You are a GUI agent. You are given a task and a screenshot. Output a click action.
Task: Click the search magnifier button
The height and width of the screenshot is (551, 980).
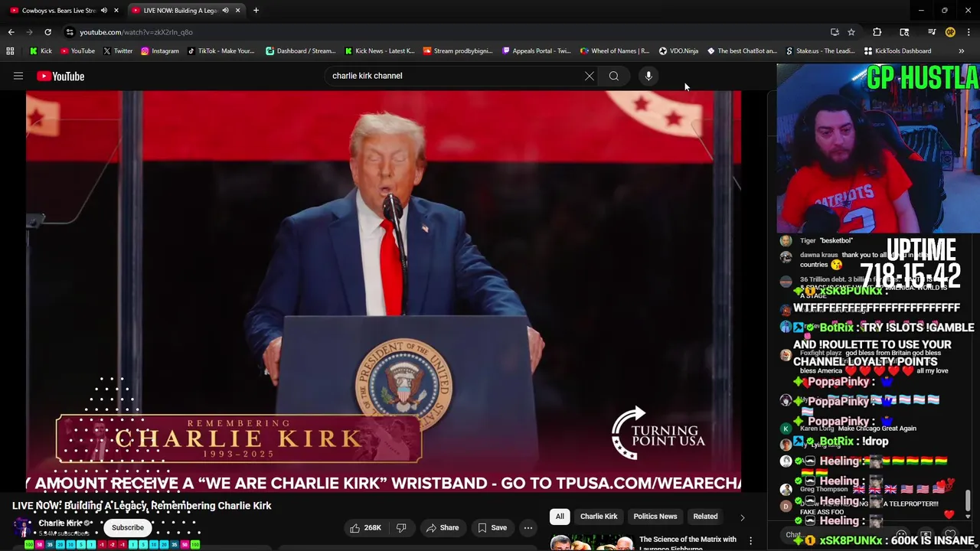pos(614,76)
